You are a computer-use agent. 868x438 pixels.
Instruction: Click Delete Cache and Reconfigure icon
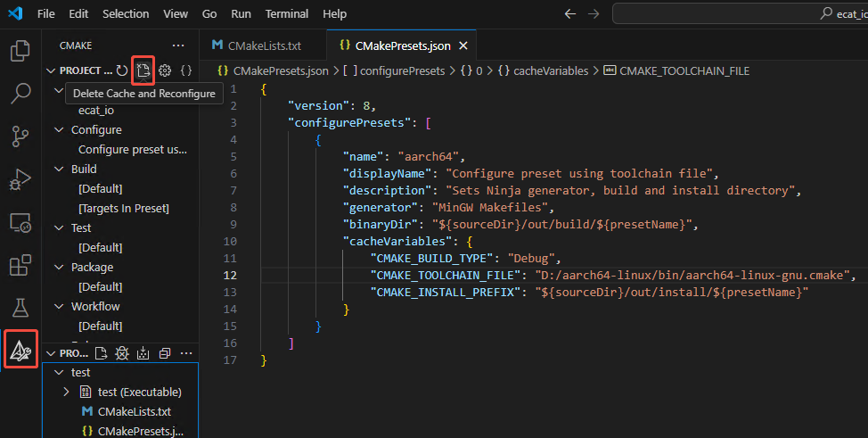pyautogui.click(x=143, y=70)
